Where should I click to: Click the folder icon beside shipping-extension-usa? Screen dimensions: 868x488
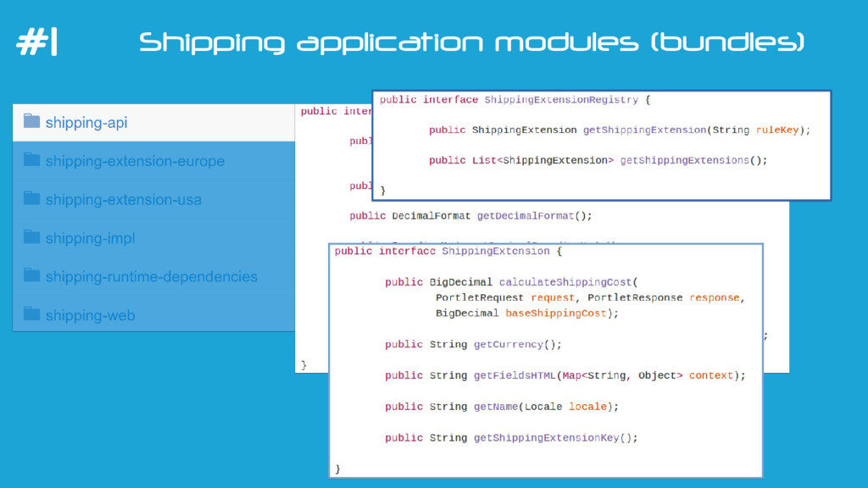tap(31, 198)
